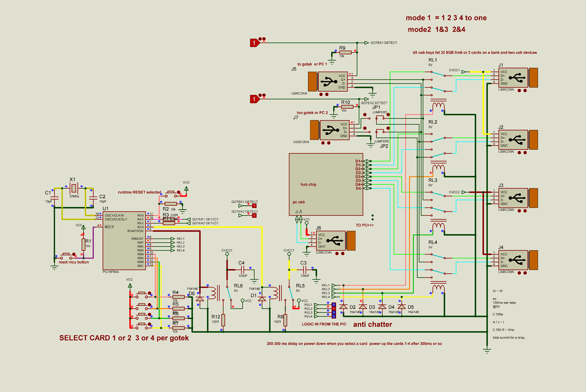Click the RL3 relay label
586x392 pixels.
point(433,180)
